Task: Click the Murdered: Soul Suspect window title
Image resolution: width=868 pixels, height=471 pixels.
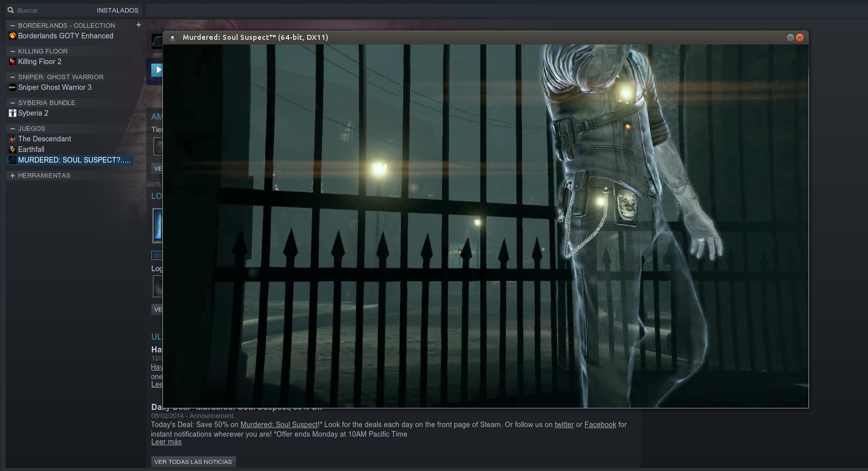Action: point(255,37)
